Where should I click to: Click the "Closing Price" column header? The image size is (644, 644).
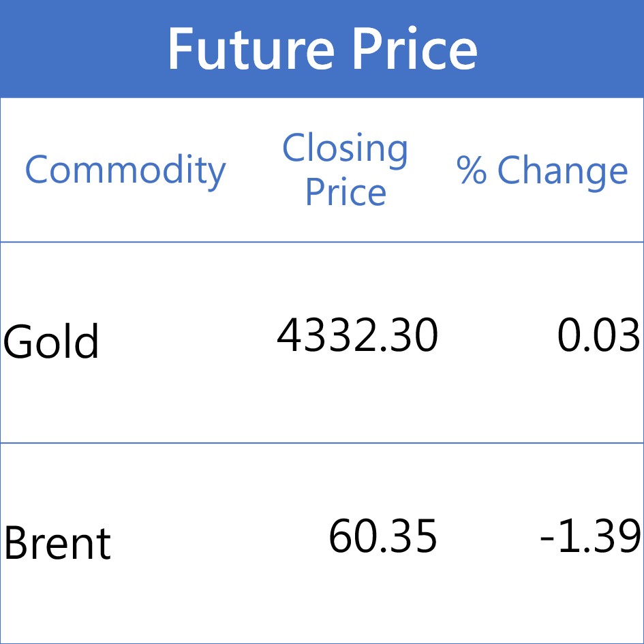(x=346, y=170)
